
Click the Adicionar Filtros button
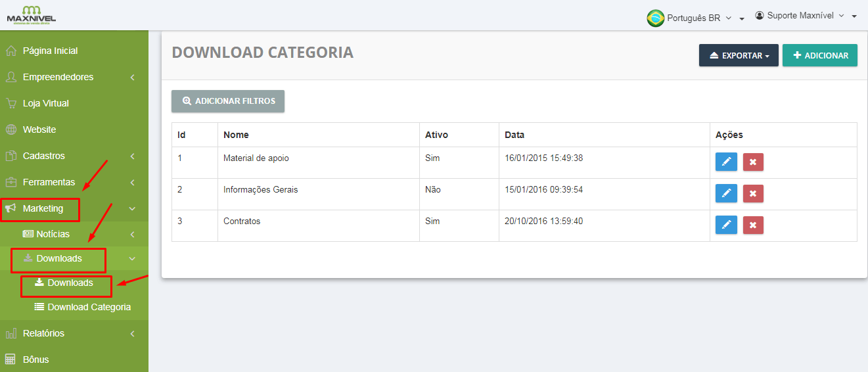pyautogui.click(x=228, y=101)
